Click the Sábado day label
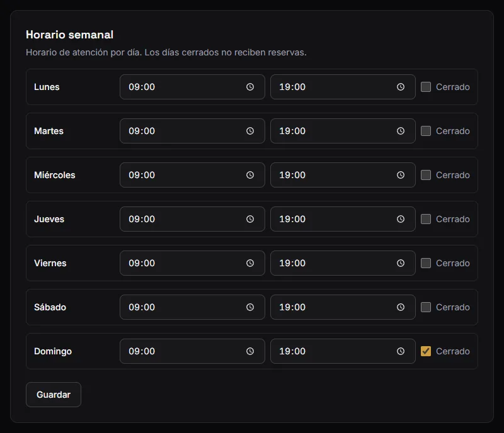Viewport: 504px width, 433px height. click(x=50, y=307)
